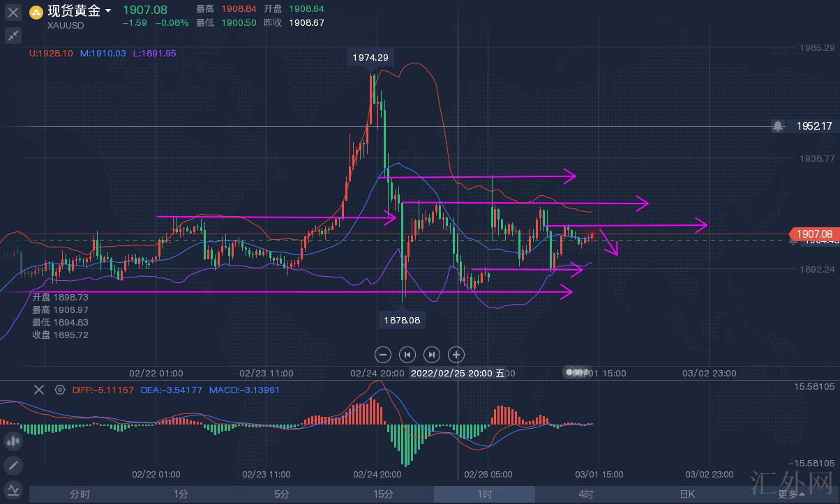Screen dimensions: 840x504
Task: Click the 收盘 1895.72 candle info line
Action: point(60,335)
